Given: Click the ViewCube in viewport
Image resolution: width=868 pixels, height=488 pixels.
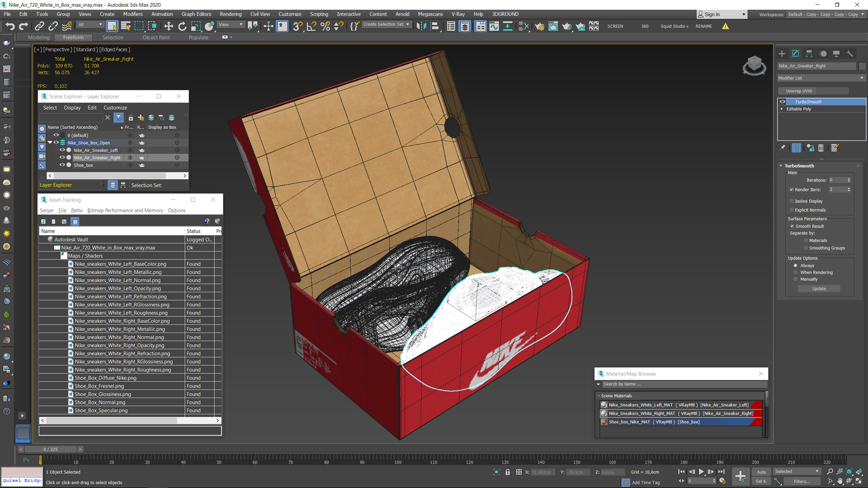Looking at the screenshot, I should (754, 65).
